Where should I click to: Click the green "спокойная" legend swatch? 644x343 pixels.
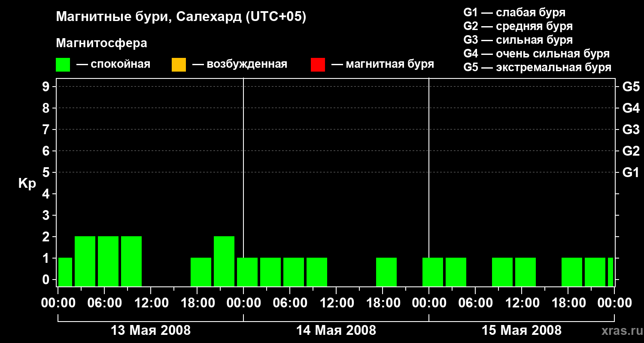63,65
